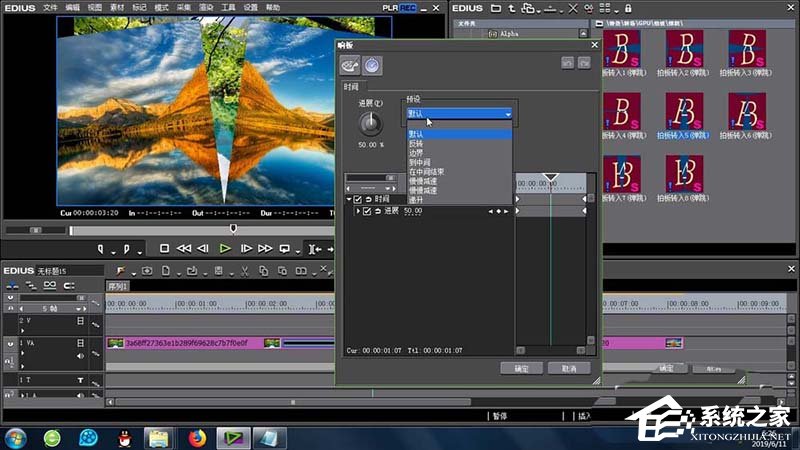Open the 文件 menu
Screen dimensions: 800x450
pos(50,7)
